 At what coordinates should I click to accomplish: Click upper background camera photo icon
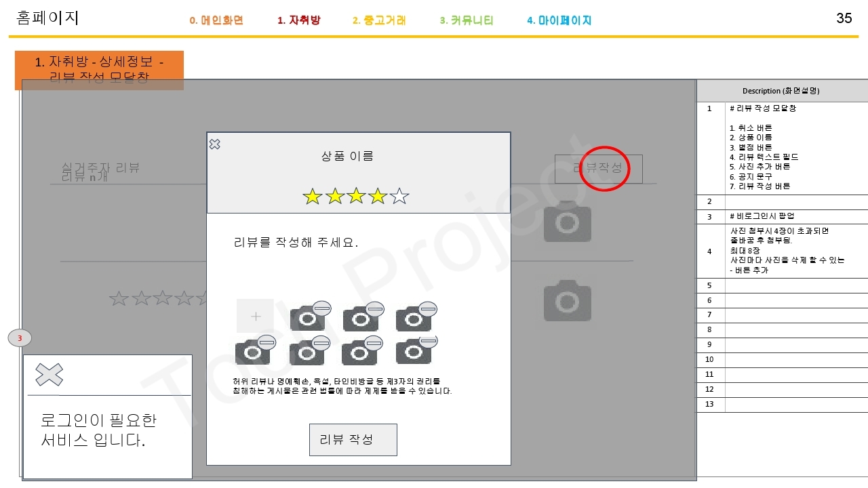[x=568, y=222]
